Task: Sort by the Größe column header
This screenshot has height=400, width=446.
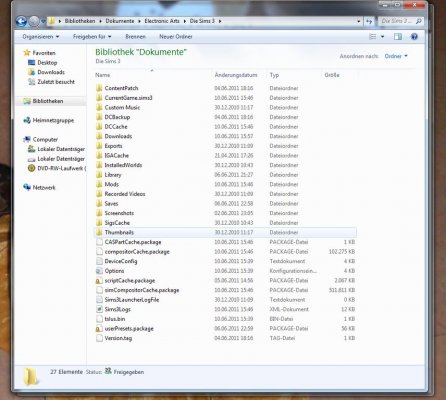Action: pyautogui.click(x=332, y=75)
